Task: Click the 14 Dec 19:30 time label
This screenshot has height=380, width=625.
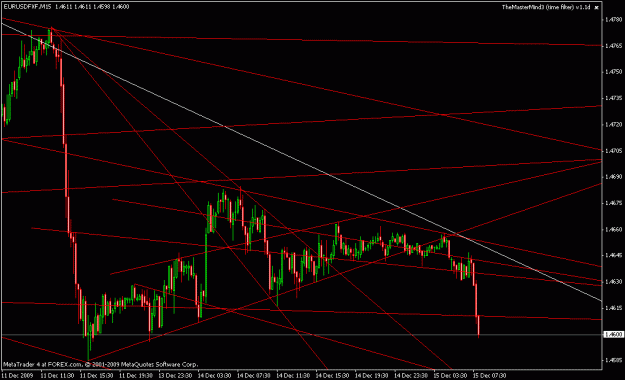Action: coord(371,376)
